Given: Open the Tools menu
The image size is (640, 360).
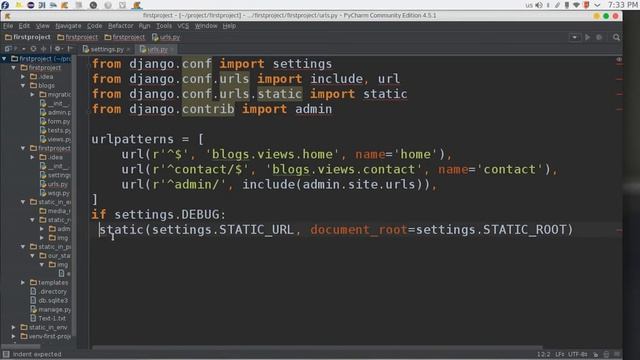Looking at the screenshot, I should pos(164,26).
